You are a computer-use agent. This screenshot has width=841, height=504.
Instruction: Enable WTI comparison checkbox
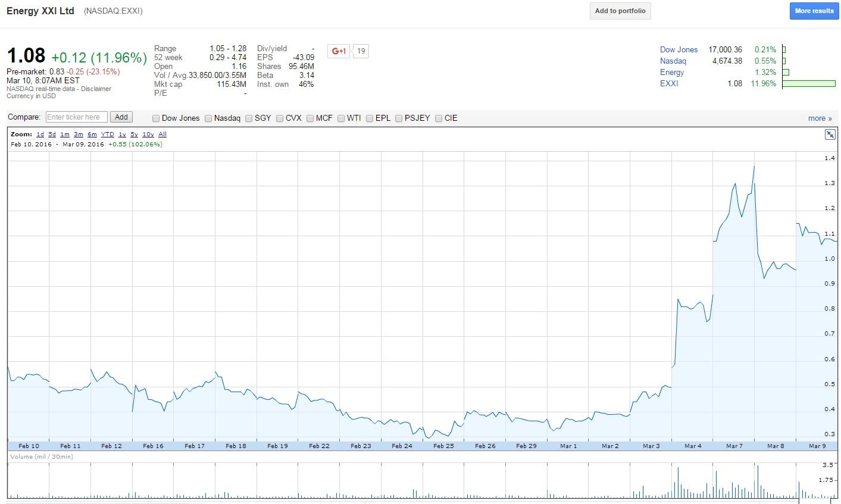click(x=341, y=118)
